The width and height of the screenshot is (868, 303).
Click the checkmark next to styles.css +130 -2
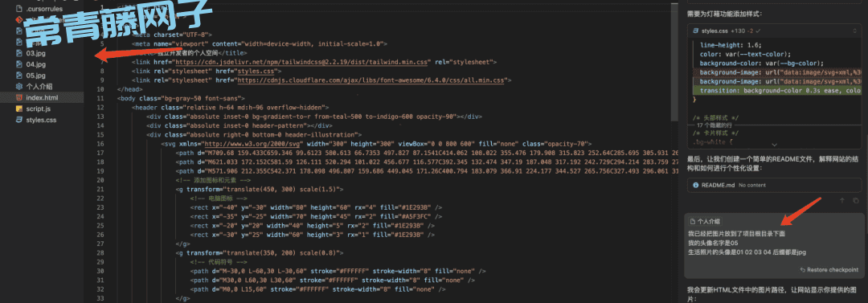(759, 31)
